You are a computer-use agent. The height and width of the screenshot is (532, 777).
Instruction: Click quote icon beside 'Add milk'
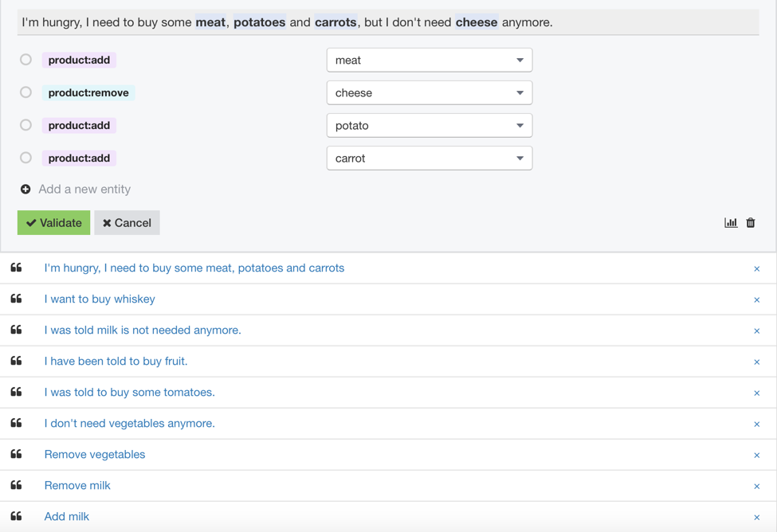pyautogui.click(x=17, y=517)
